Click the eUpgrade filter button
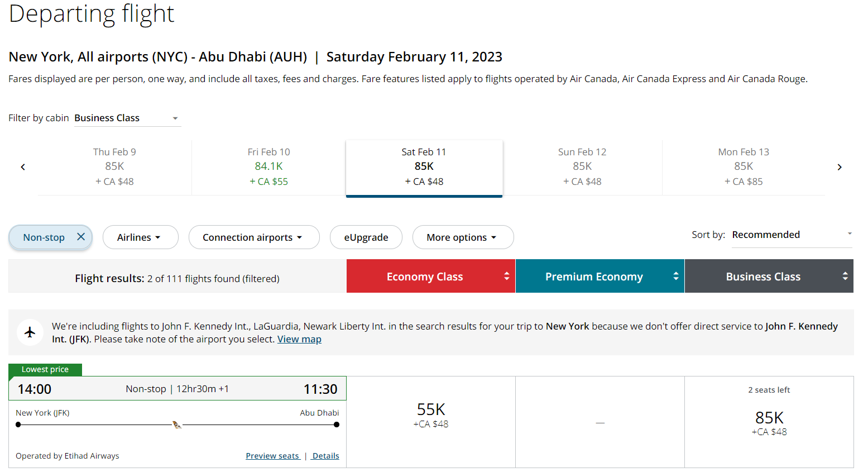This screenshot has width=868, height=472. [366, 237]
